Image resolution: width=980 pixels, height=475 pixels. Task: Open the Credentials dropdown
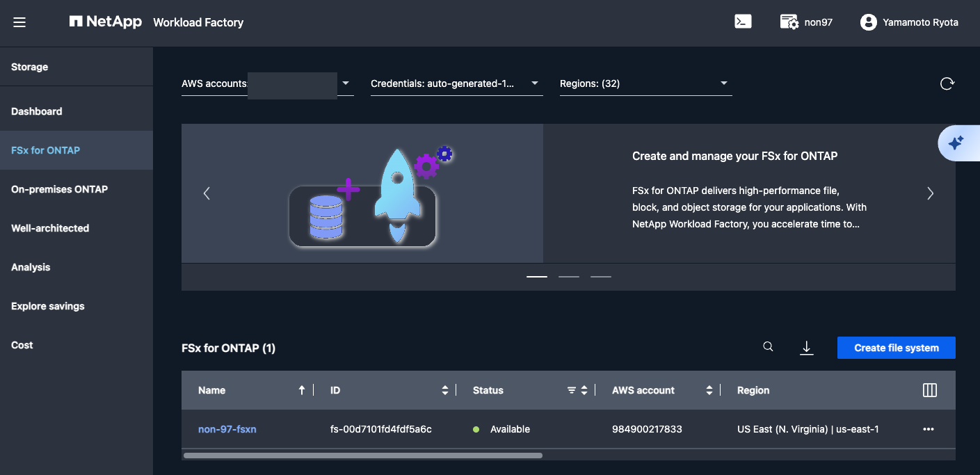point(457,83)
